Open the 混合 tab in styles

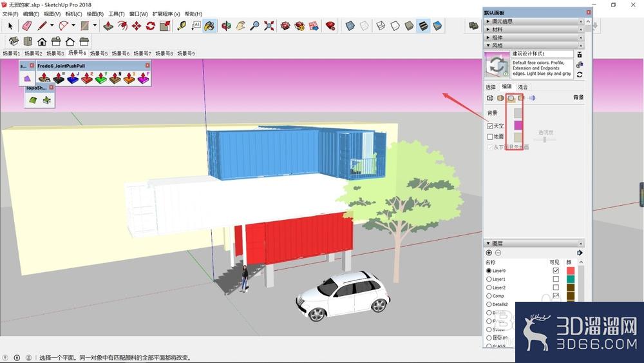(522, 87)
